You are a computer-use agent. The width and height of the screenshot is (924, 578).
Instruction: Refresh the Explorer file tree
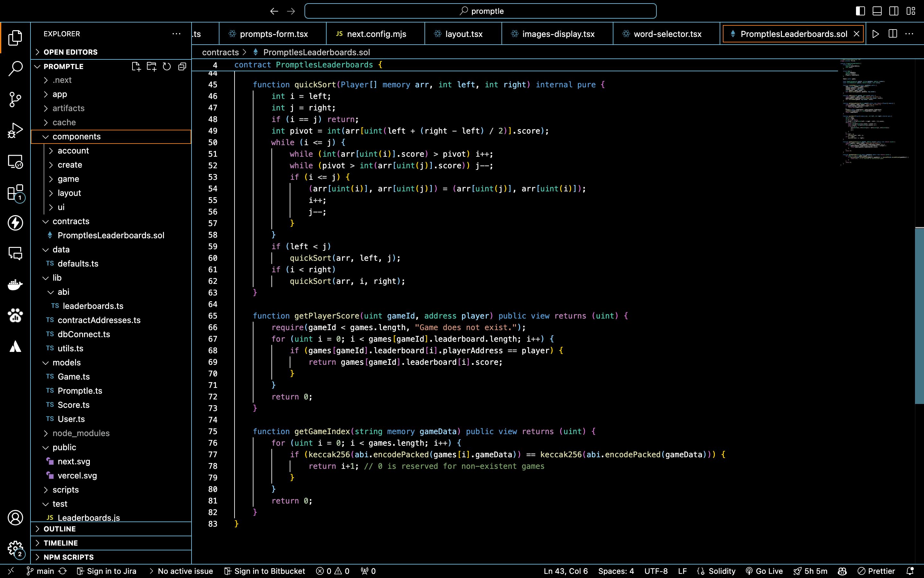(167, 66)
